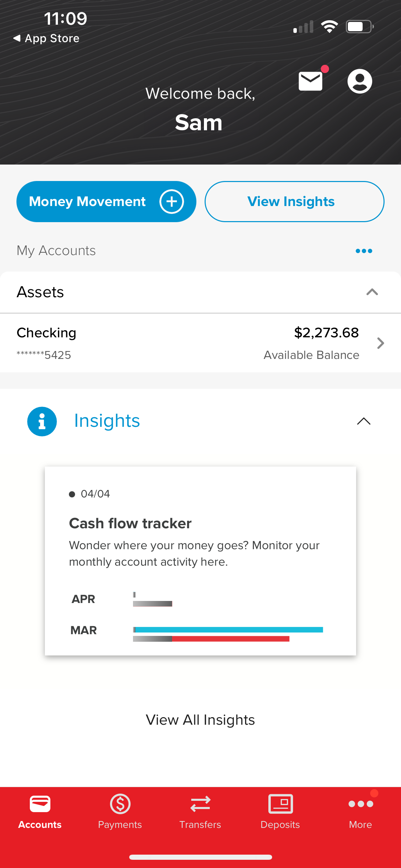Image resolution: width=401 pixels, height=868 pixels.
Task: Tap the Payments dollar icon
Action: [x=120, y=804]
